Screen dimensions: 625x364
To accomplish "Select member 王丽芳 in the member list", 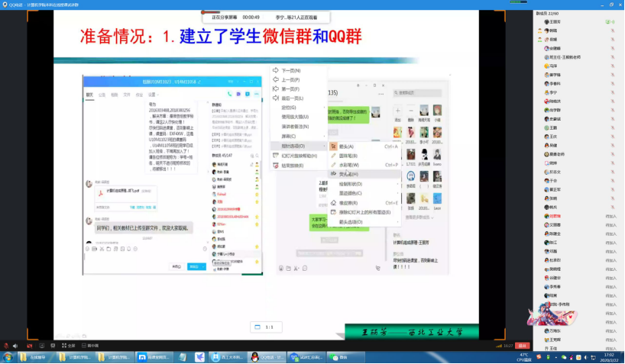I will tap(555, 22).
